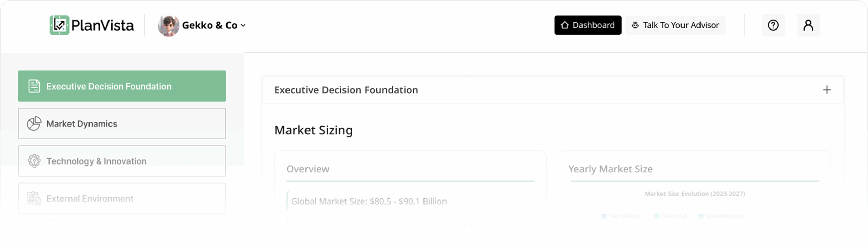Viewport: 868px width, 248px height.
Task: Go to the Dashboard
Action: (588, 25)
